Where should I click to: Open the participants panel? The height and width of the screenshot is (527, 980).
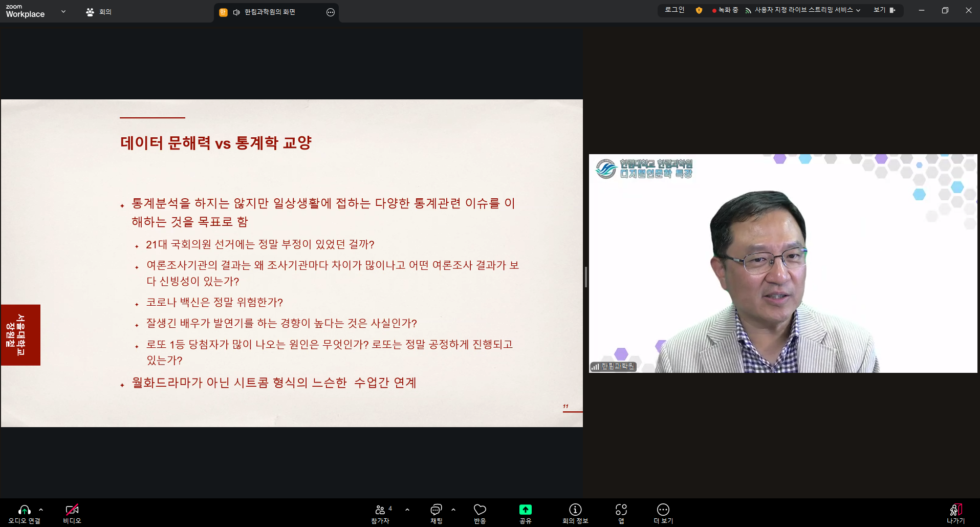380,510
